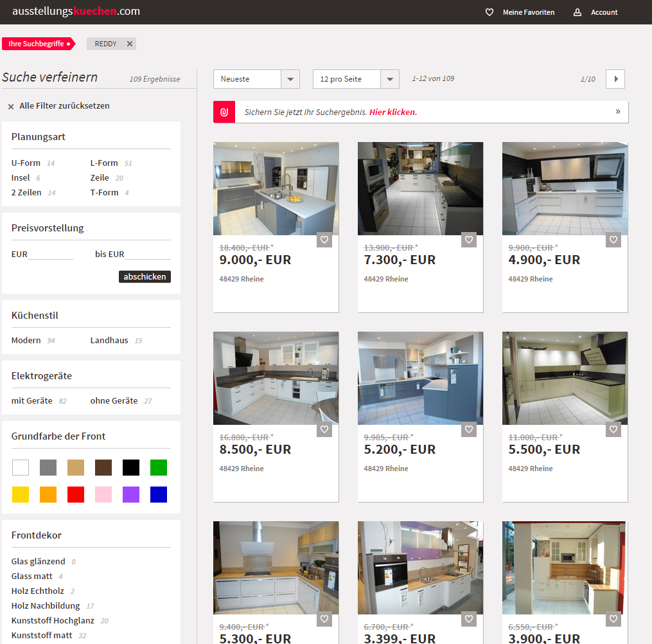Favorite the 5.200,- EUR kitchen with heart icon
Viewport: 652px width, 644px height.
tap(469, 429)
